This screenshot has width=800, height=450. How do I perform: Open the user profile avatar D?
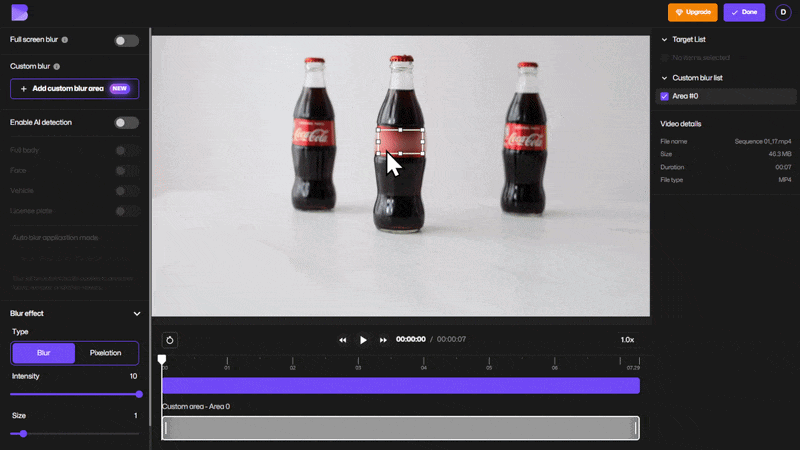(783, 12)
